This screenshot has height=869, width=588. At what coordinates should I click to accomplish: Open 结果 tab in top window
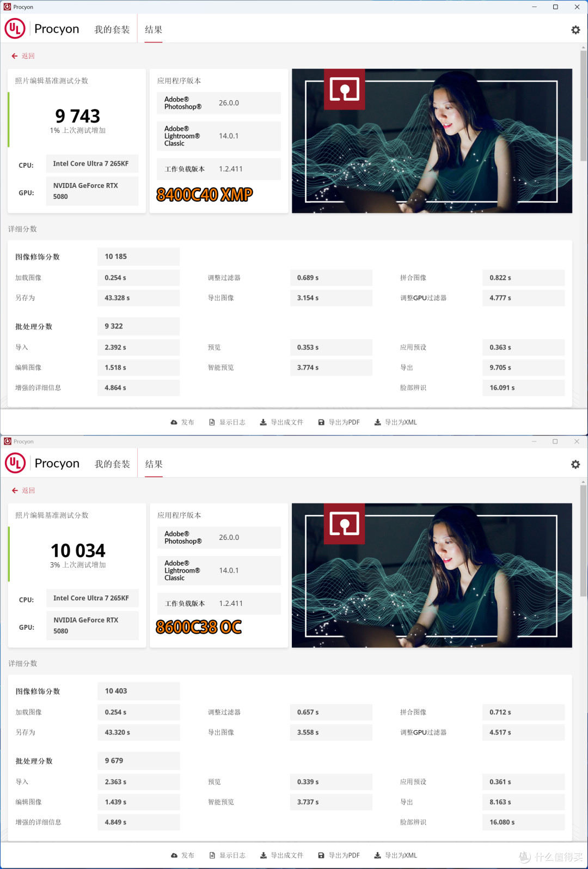coord(154,29)
